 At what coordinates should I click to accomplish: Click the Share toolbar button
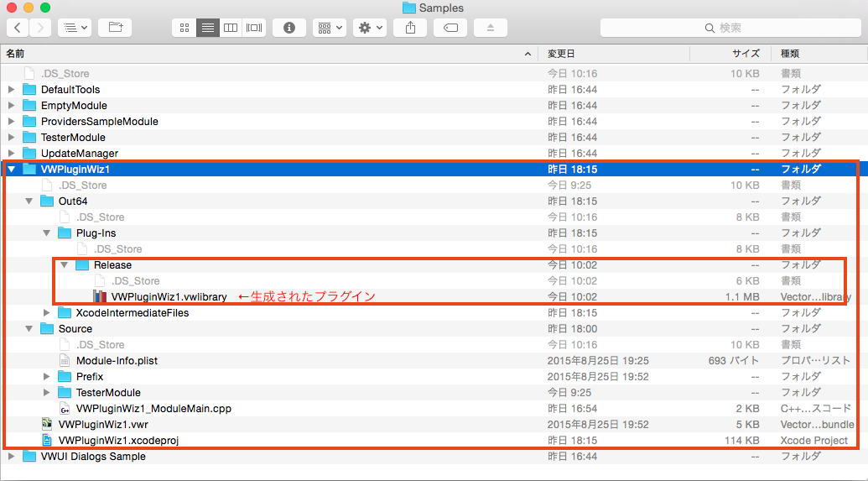(410, 28)
